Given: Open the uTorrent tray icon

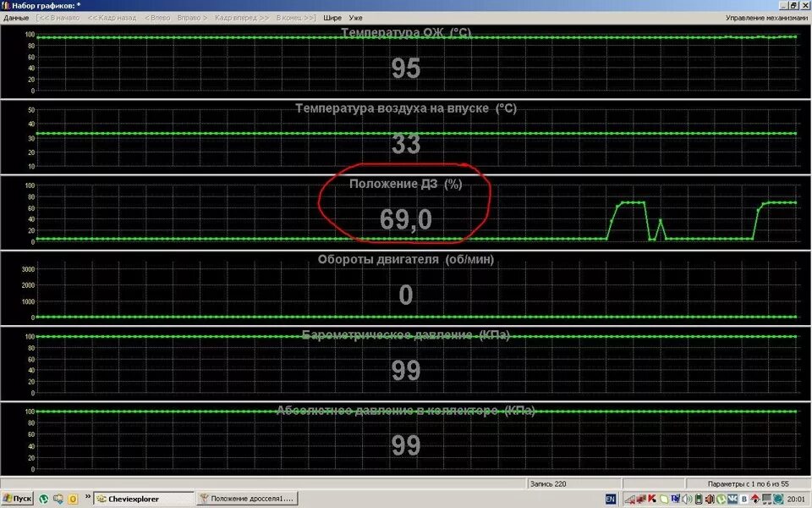Looking at the screenshot, I should [721, 500].
